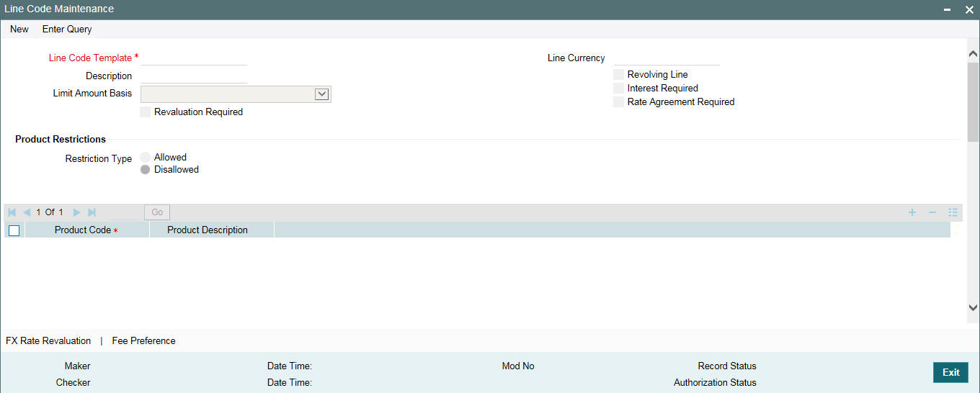The image size is (980, 393).
Task: Click the Record Status label
Action: coord(727,366)
